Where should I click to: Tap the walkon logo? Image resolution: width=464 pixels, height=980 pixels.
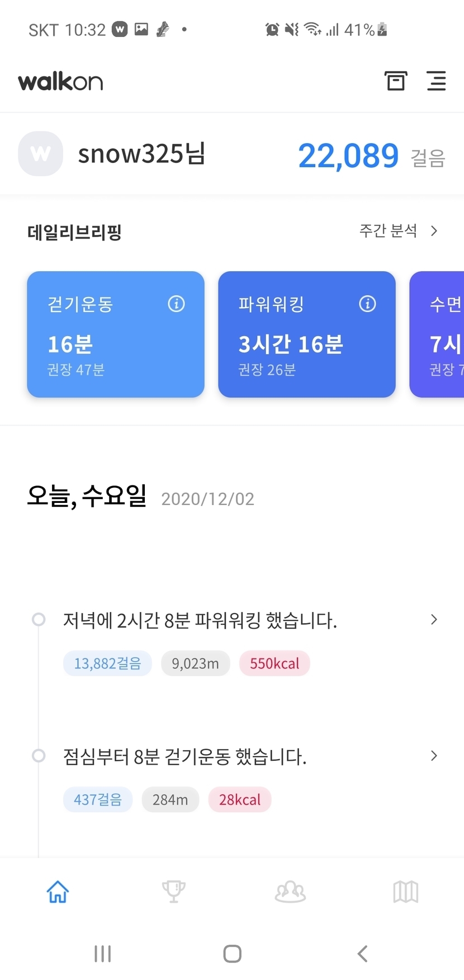tap(60, 82)
